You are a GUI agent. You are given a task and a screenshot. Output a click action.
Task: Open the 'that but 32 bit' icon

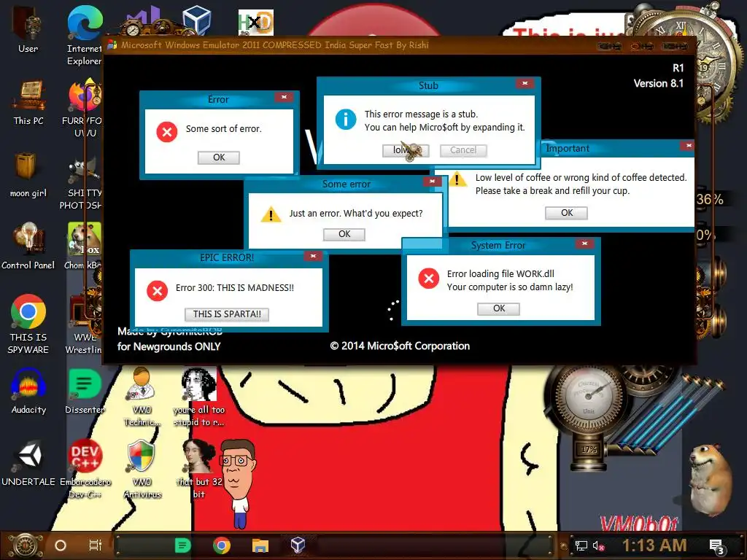[198, 469]
